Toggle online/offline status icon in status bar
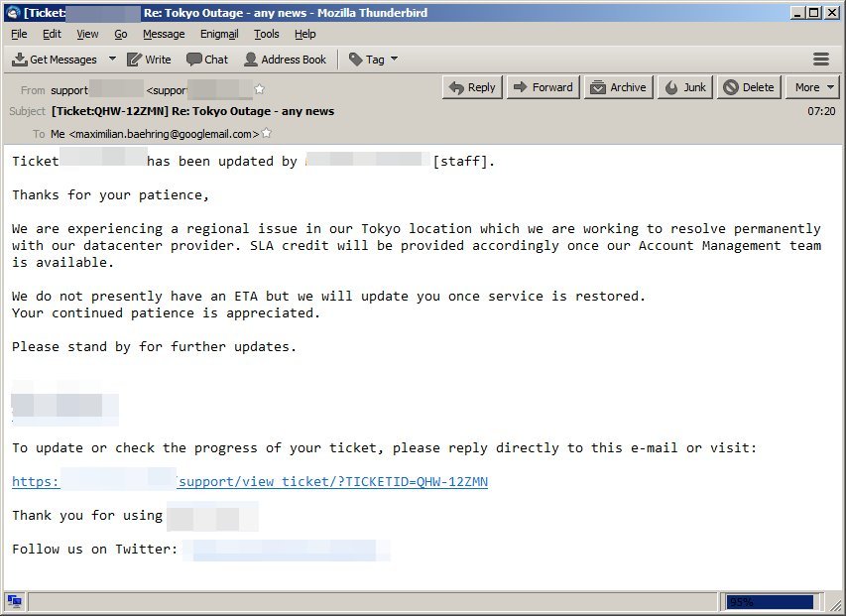Viewport: 846px width, 616px height. tap(15, 601)
